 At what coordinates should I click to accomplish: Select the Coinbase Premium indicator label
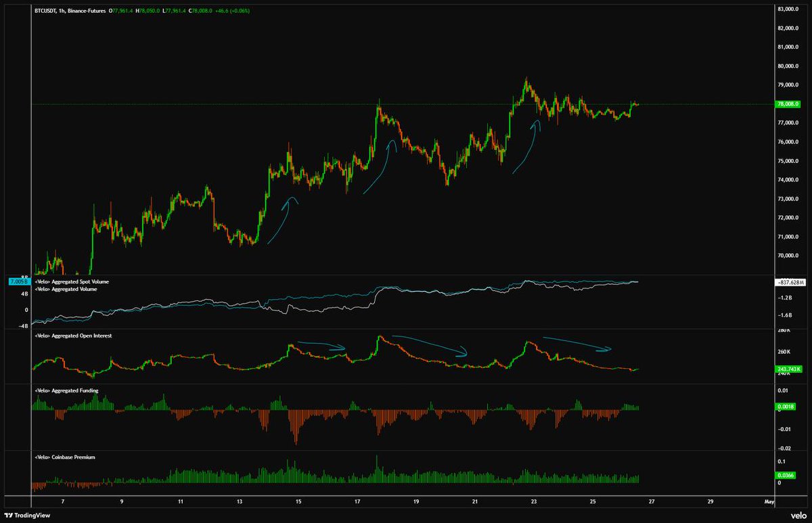[64, 457]
